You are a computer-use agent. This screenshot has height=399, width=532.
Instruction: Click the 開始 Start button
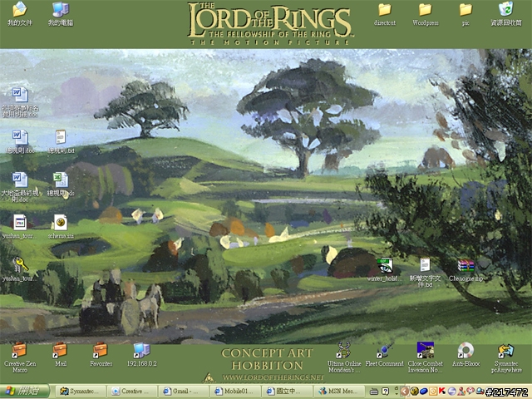(x=24, y=392)
